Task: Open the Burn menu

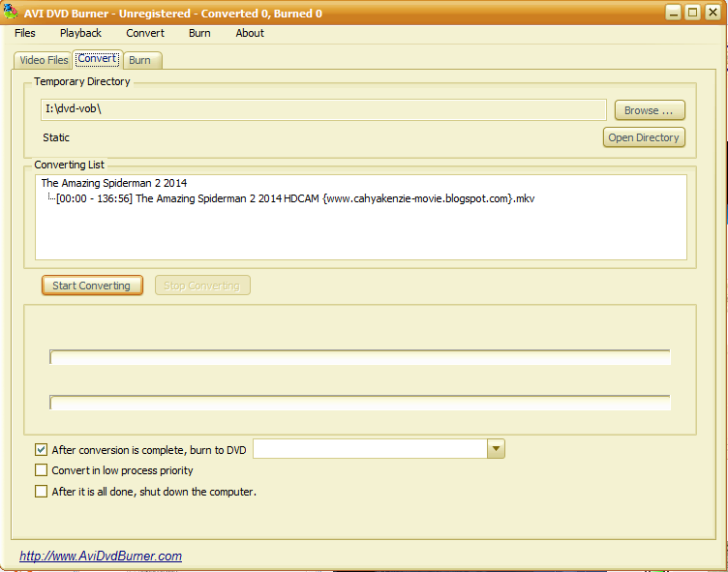Action: click(x=199, y=33)
